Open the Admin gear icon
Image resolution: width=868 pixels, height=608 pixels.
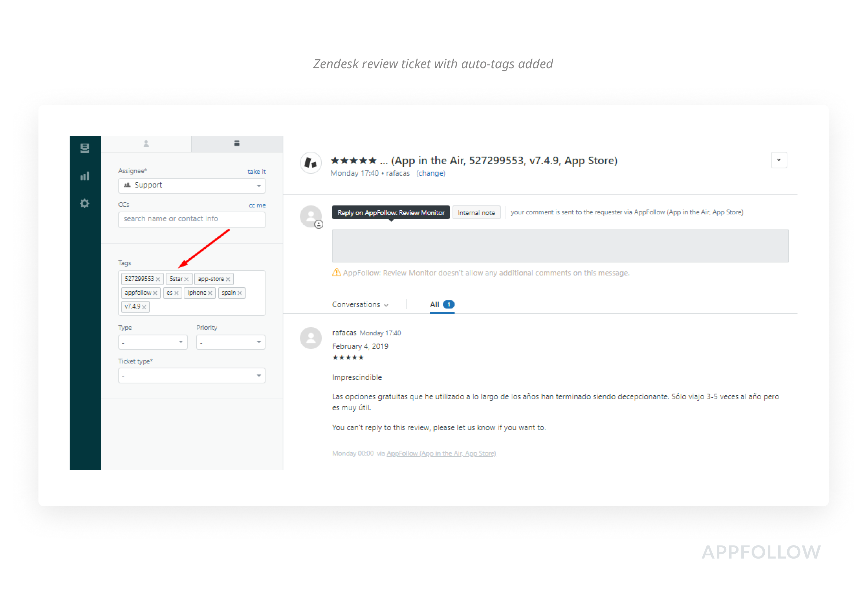(x=85, y=203)
